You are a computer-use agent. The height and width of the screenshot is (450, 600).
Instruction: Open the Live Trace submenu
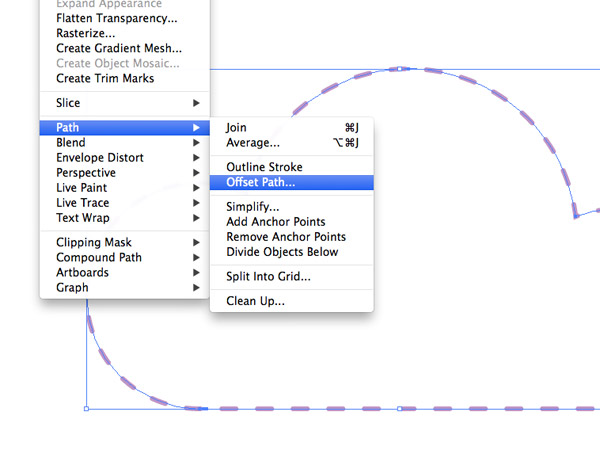point(124,203)
